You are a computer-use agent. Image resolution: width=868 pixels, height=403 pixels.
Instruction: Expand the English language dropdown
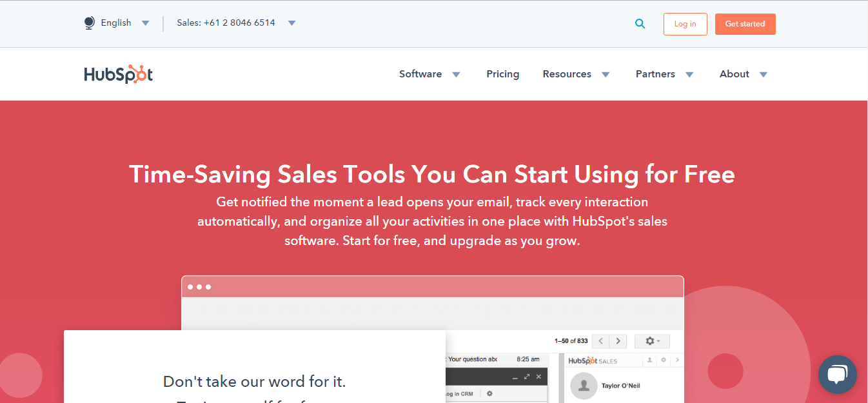pyautogui.click(x=146, y=23)
